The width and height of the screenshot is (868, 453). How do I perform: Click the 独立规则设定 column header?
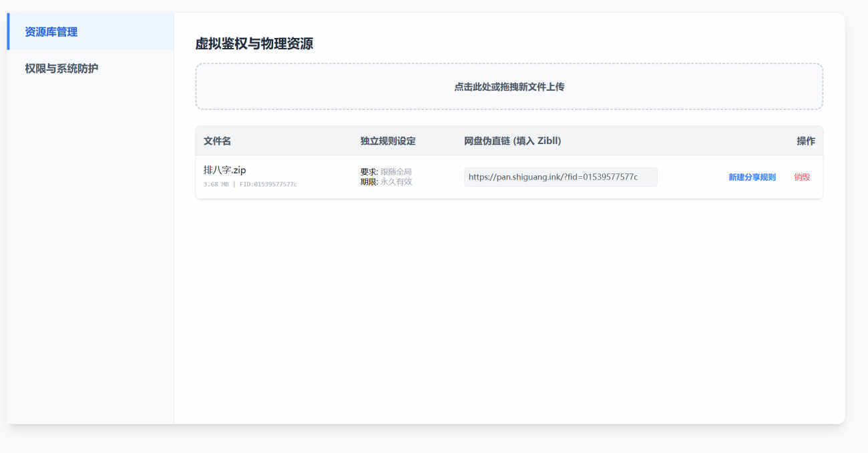click(x=388, y=141)
